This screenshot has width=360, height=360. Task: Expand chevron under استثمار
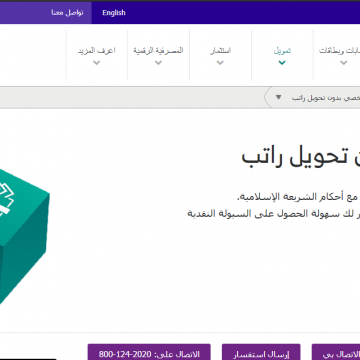(220, 62)
